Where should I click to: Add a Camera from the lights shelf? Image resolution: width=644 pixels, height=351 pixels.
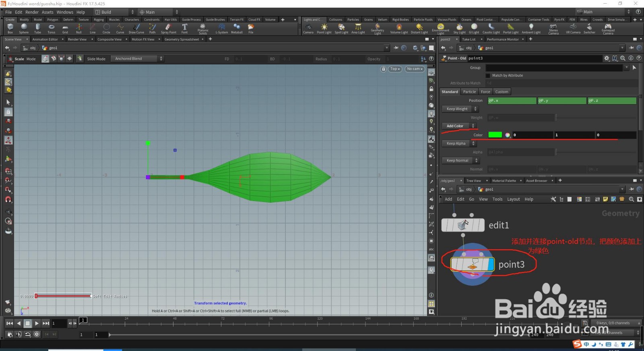(308, 29)
